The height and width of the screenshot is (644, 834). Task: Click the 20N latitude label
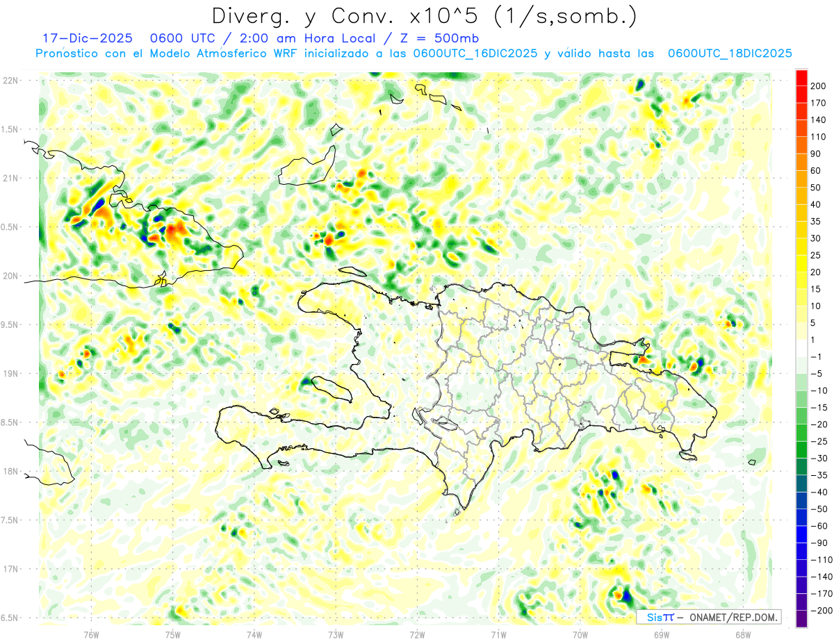(x=10, y=276)
